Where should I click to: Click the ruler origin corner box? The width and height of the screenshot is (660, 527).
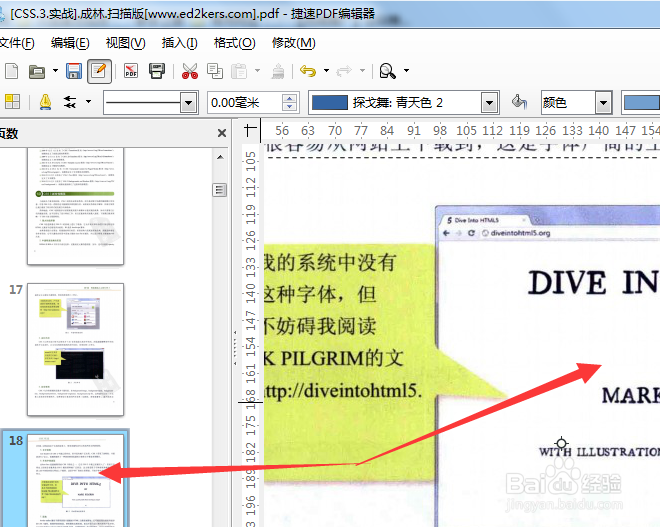pos(250,130)
